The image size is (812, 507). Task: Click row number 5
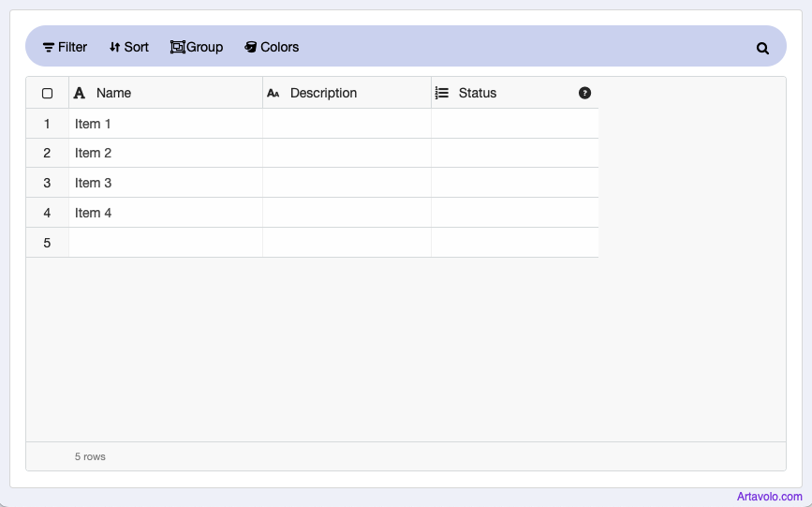(x=47, y=243)
